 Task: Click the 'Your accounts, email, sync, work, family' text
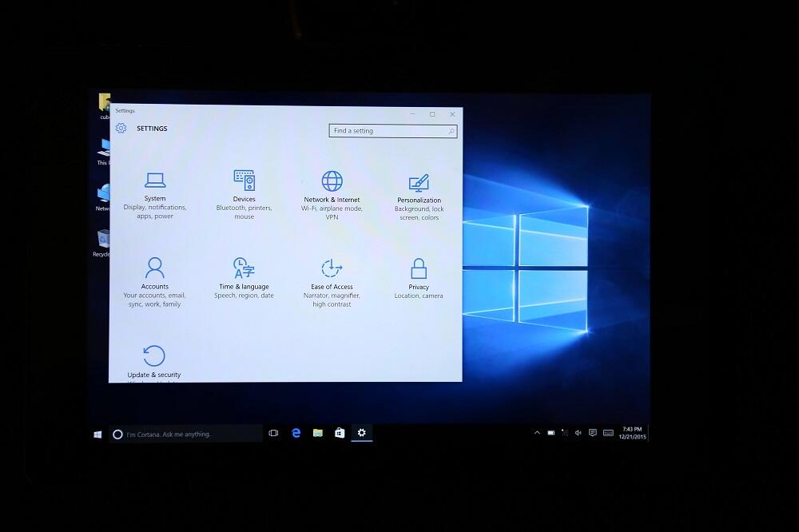coord(154,300)
